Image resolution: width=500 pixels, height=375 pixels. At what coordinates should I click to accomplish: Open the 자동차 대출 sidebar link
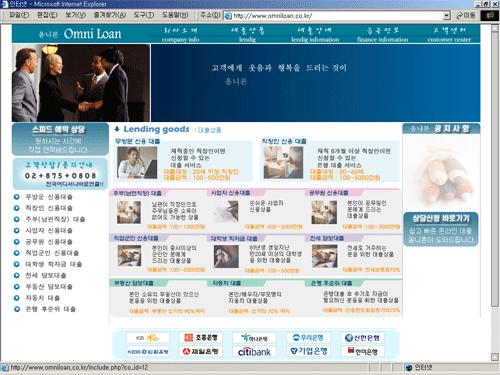pos(43,298)
